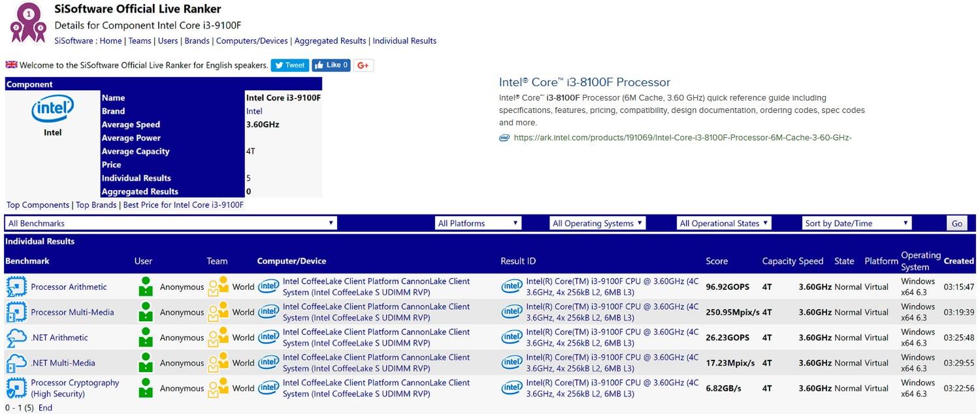
Task: Click green user icon in Processor Arithmetic row
Action: [146, 287]
